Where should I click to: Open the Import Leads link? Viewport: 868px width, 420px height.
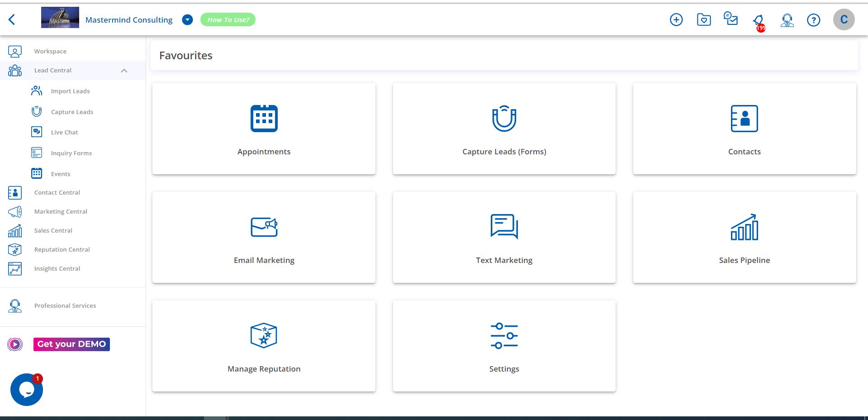coord(71,91)
